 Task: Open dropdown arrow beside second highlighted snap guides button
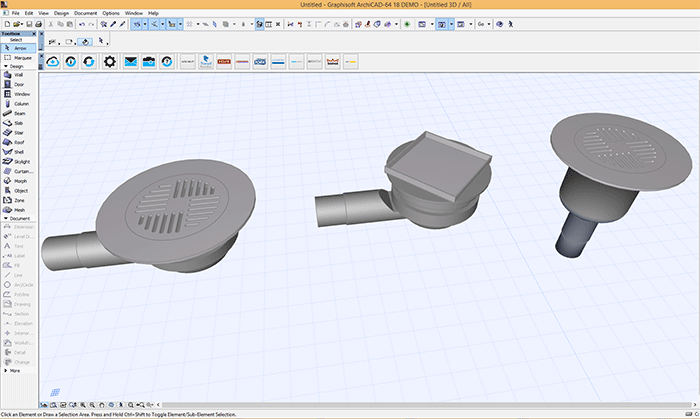coord(162,24)
